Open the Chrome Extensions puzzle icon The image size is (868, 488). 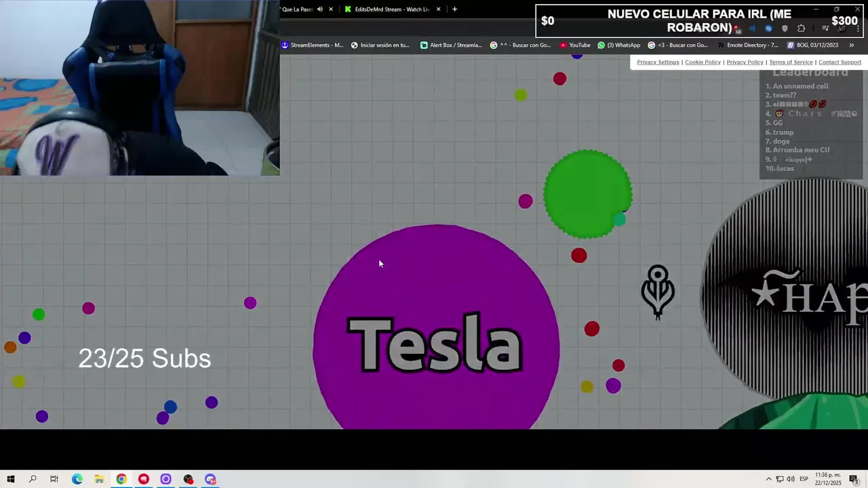[x=802, y=28]
